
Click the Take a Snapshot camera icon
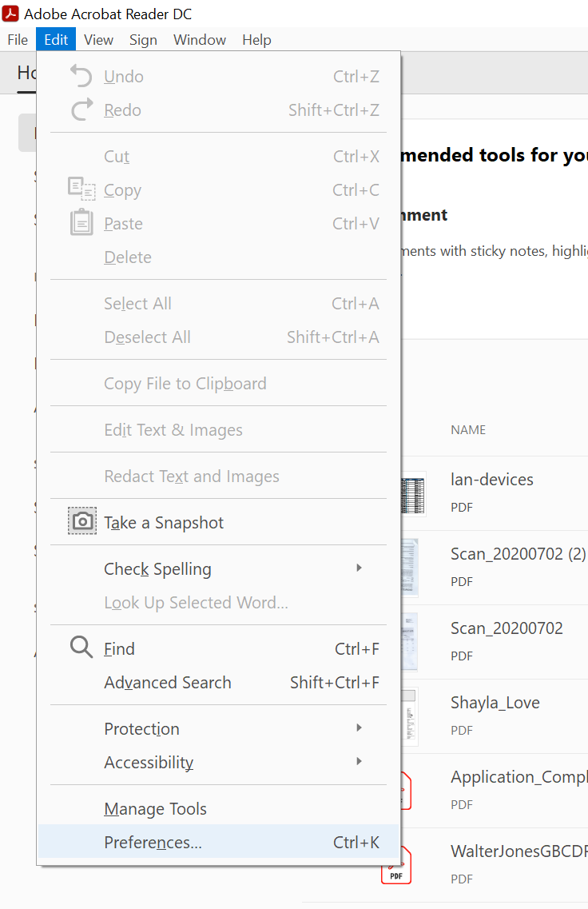82,521
